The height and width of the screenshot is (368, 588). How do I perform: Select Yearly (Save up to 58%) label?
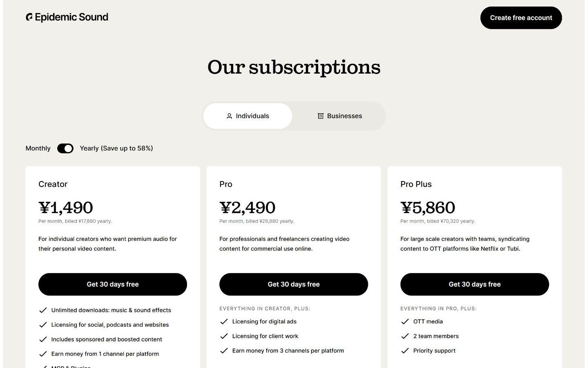click(x=116, y=148)
